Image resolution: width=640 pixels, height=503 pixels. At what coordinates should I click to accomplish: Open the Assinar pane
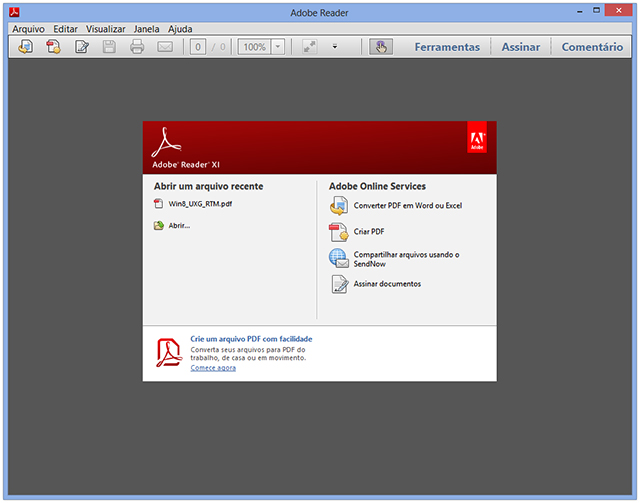tap(520, 47)
